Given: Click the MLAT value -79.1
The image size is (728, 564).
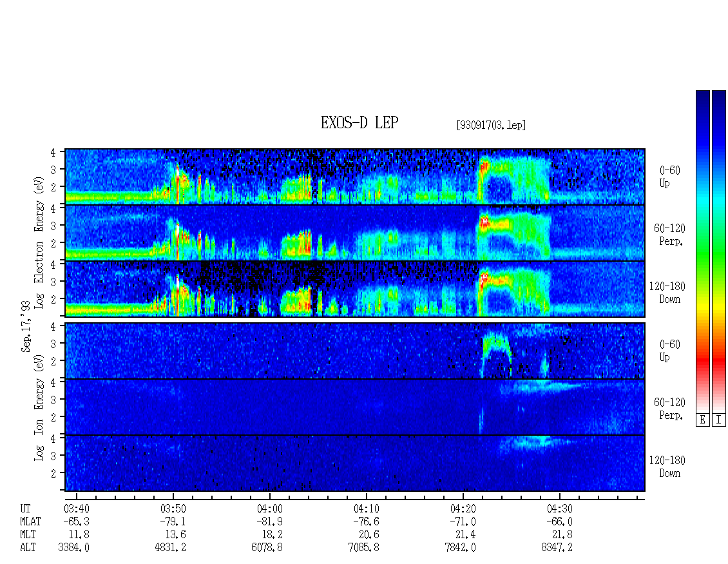Looking at the screenshot, I should coord(173,521).
